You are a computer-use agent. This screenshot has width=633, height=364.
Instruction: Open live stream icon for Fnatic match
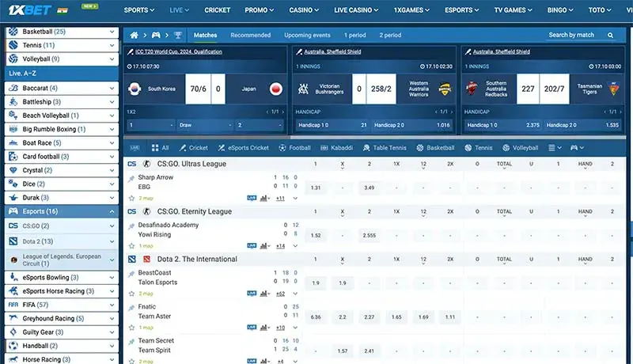252,328
